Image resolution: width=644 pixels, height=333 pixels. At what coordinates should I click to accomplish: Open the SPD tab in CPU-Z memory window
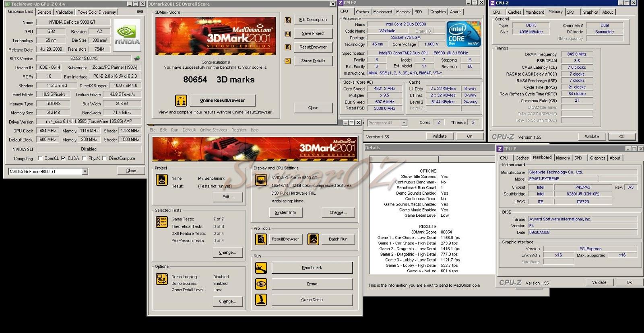(571, 12)
